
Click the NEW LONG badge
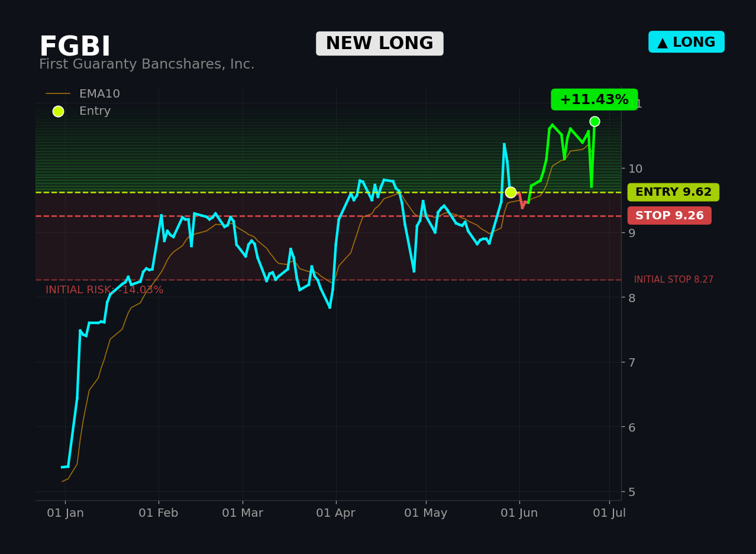(x=380, y=44)
